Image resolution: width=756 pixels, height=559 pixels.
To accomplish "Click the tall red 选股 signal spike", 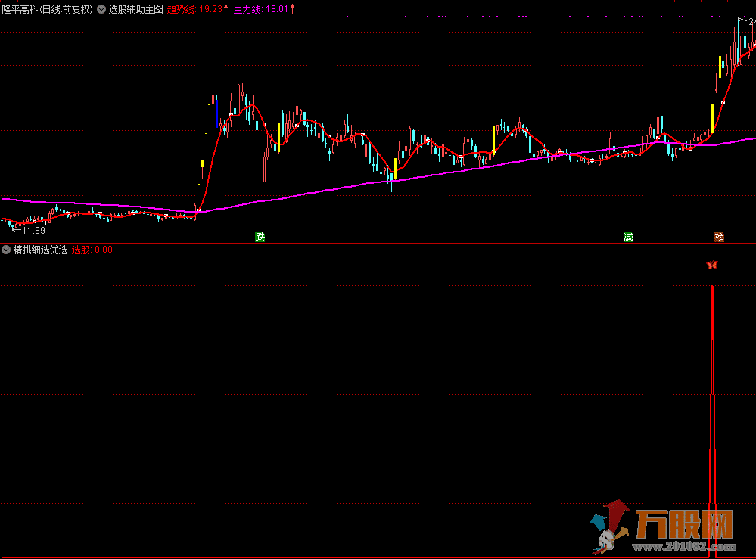I will pyautogui.click(x=712, y=393).
